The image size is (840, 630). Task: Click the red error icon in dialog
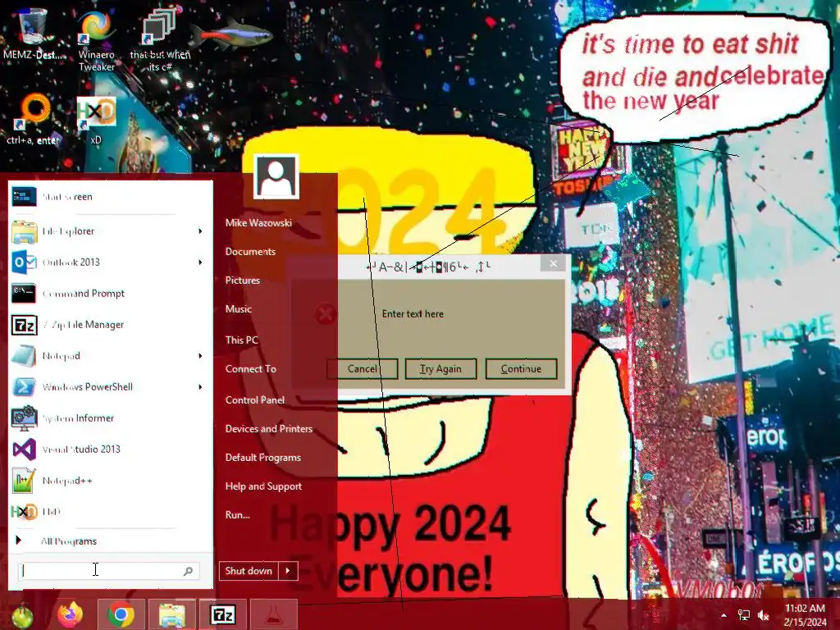(x=325, y=314)
